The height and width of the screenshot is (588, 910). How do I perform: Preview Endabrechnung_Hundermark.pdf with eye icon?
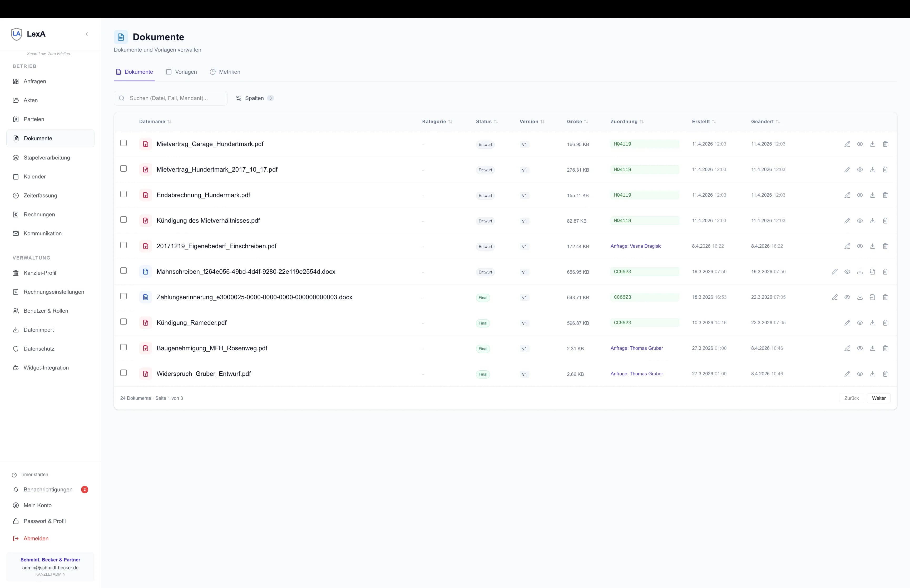[x=860, y=195]
